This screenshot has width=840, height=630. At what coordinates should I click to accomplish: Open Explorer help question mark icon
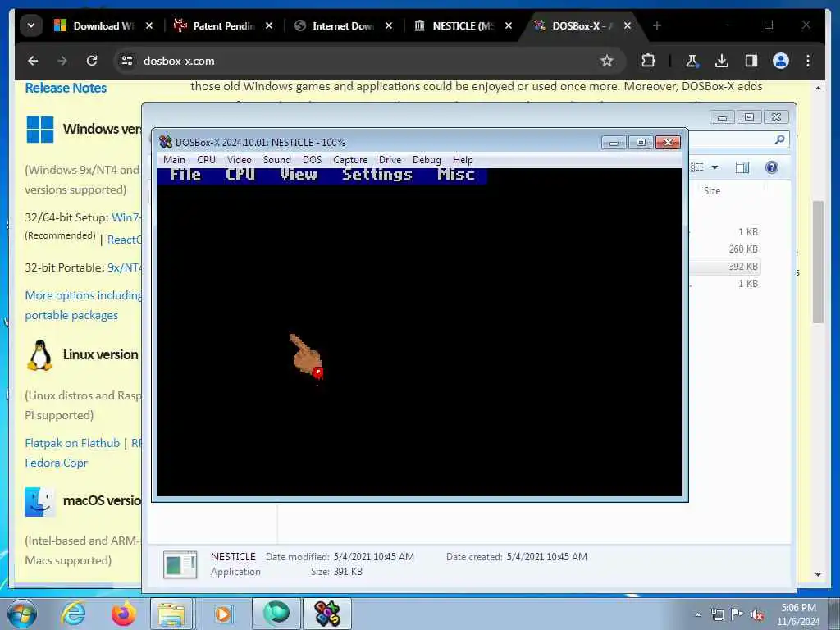pyautogui.click(x=771, y=167)
